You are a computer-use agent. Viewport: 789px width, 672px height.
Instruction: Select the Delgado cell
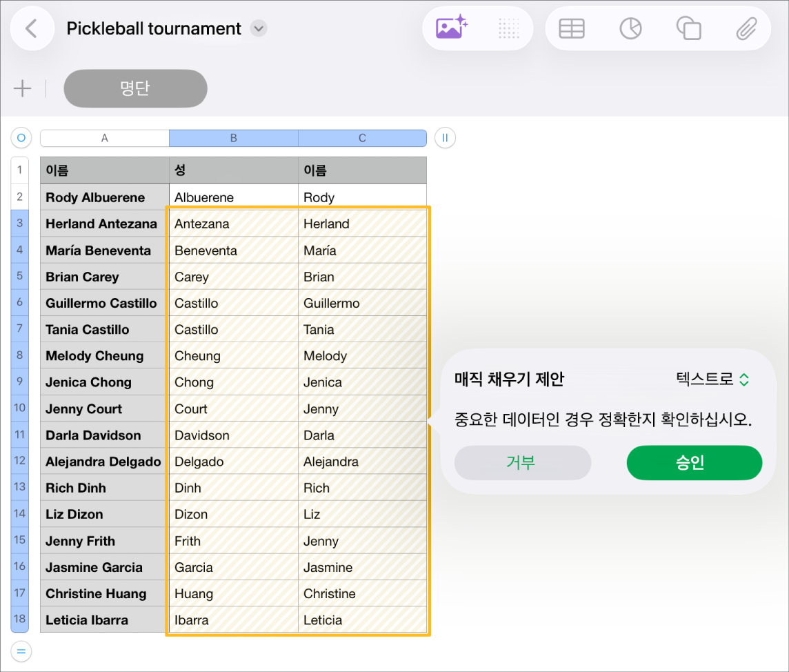click(234, 462)
